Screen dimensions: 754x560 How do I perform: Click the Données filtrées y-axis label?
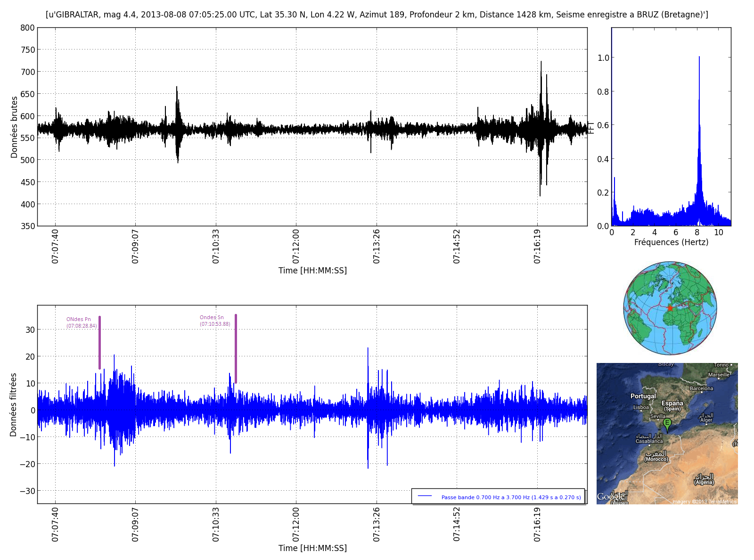tap(13, 404)
